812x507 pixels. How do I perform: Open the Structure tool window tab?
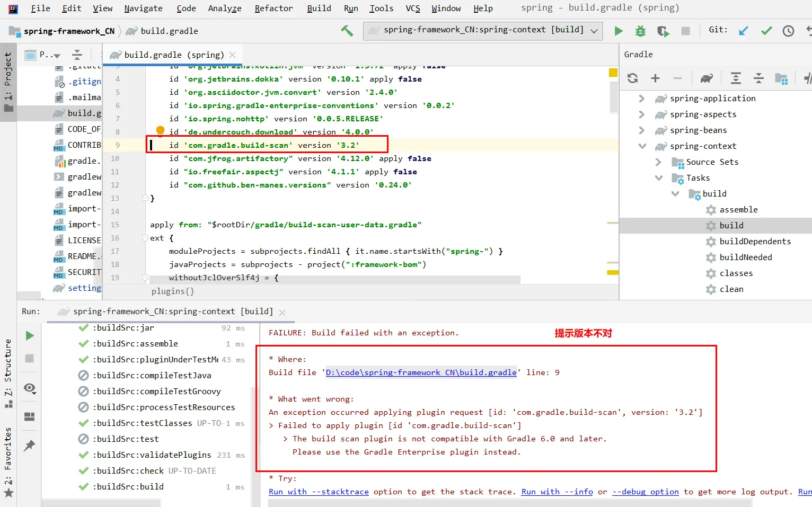point(8,373)
